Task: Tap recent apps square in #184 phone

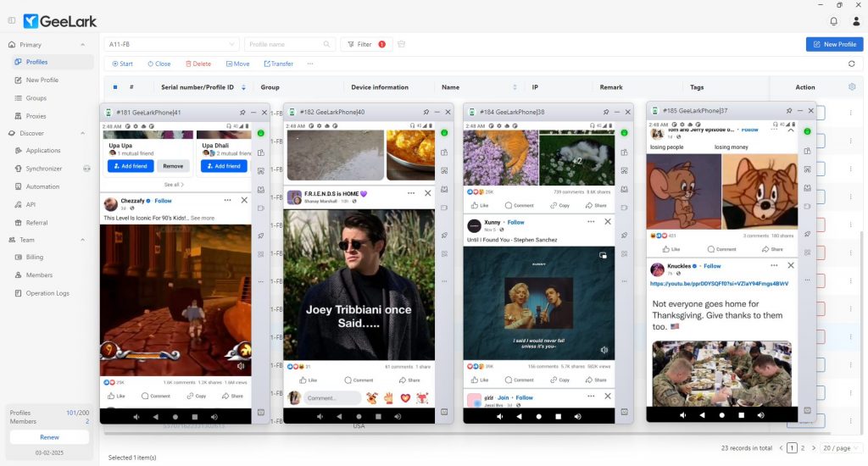Action: (x=558, y=416)
